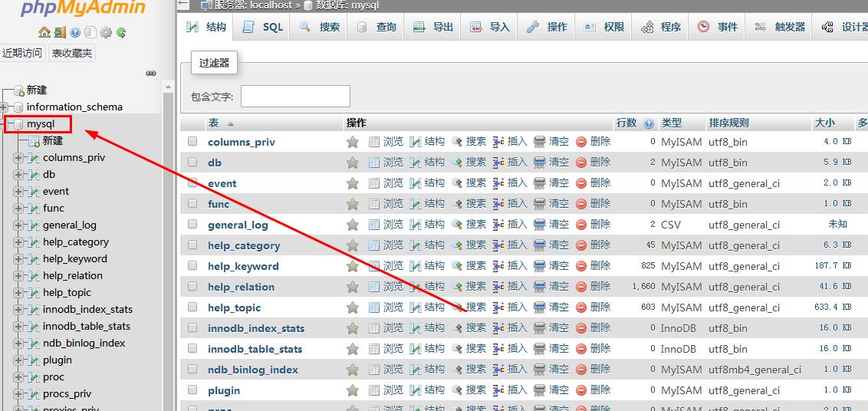
Task: Expand db table node in tree
Action: click(x=18, y=175)
